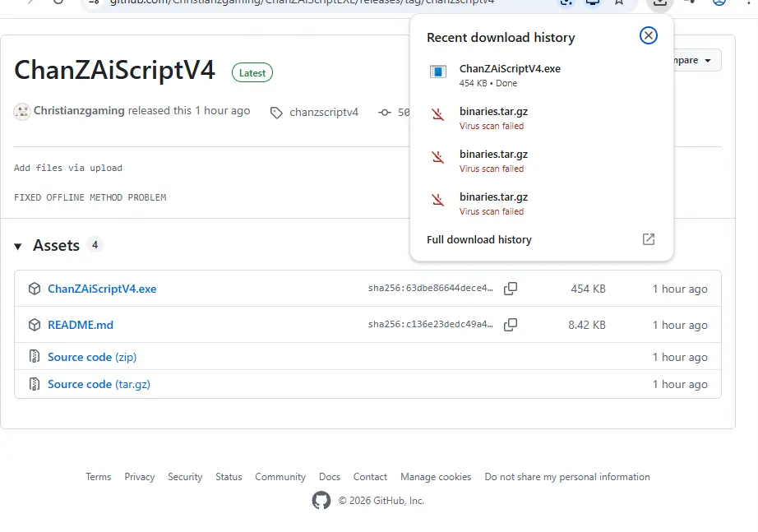This screenshot has width=758, height=532.
Task: Open the Contact footer link
Action: (x=370, y=477)
